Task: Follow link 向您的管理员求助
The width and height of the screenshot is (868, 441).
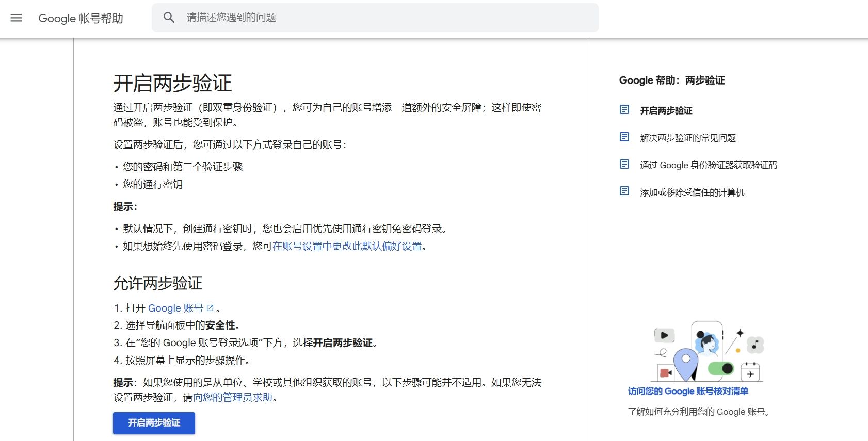Action: 233,398
